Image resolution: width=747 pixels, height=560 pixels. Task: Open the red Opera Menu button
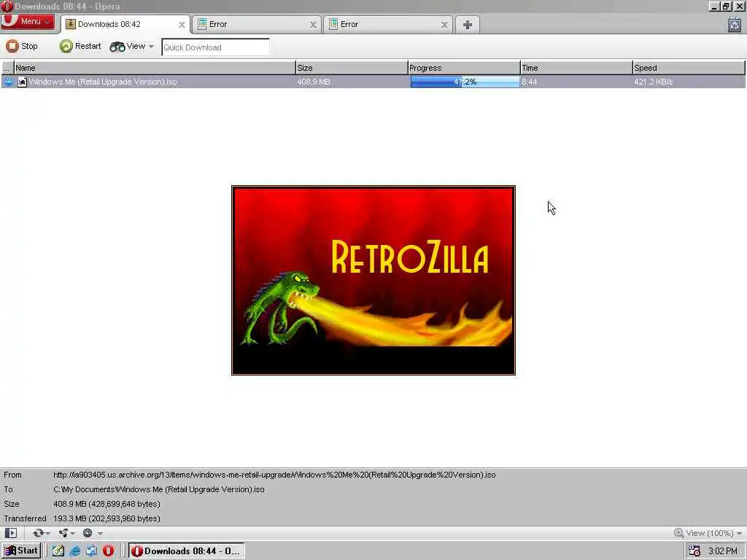coord(28,21)
